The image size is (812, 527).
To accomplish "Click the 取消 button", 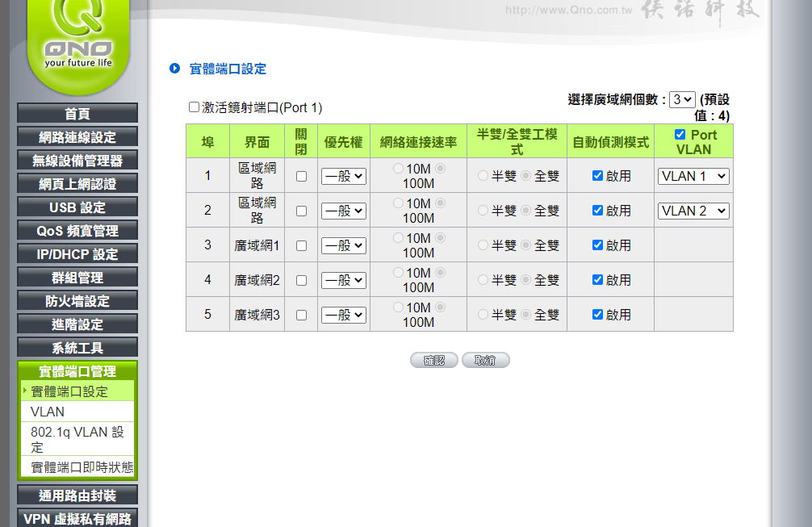I will point(485,360).
